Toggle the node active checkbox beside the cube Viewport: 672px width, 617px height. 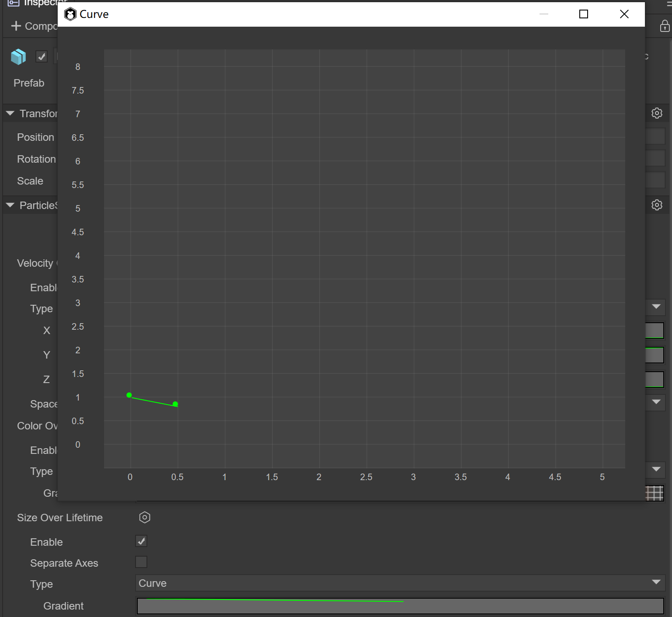(42, 56)
